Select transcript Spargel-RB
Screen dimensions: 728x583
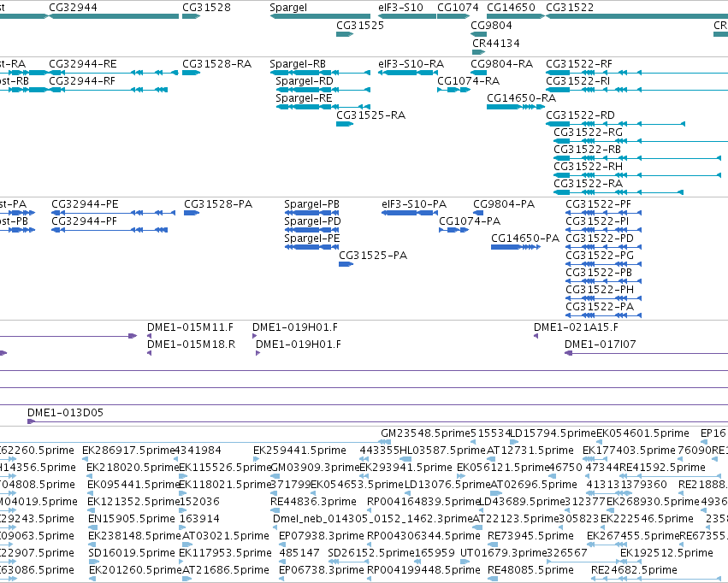(298, 63)
